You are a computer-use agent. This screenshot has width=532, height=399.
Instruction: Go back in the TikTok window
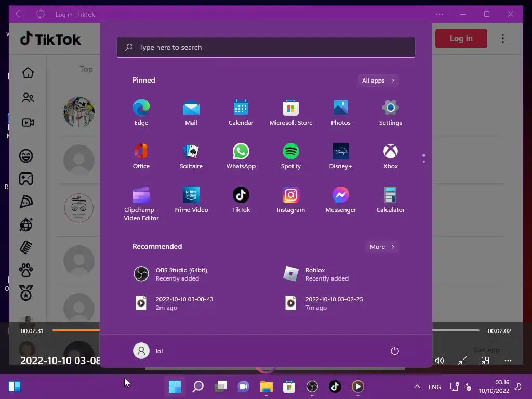20,14
